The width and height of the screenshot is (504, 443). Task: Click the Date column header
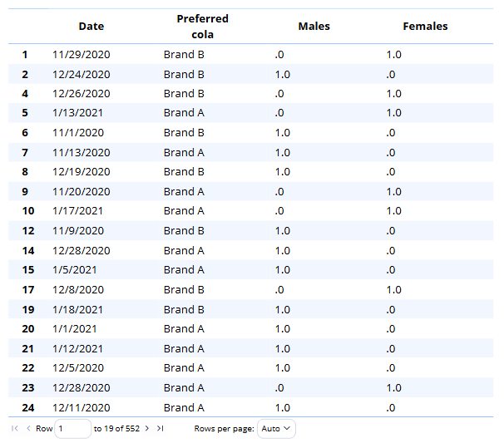tap(91, 27)
